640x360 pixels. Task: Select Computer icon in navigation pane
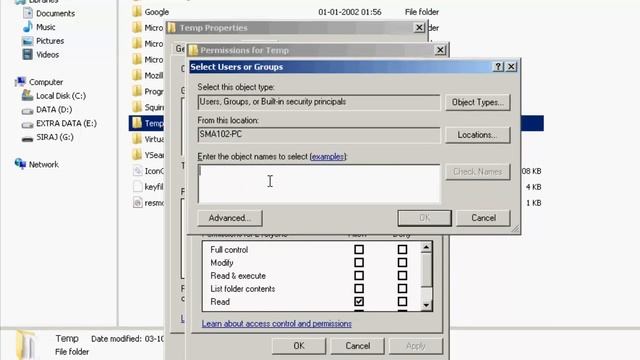20,82
